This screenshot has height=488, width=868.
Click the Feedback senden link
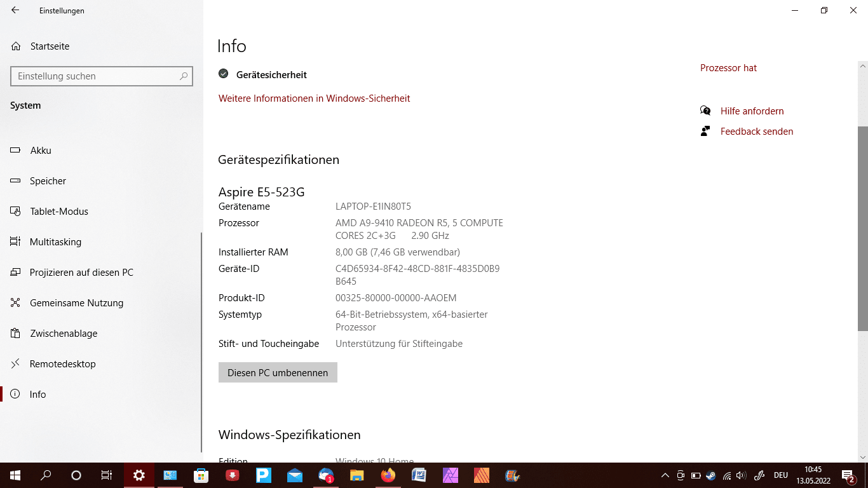757,132
